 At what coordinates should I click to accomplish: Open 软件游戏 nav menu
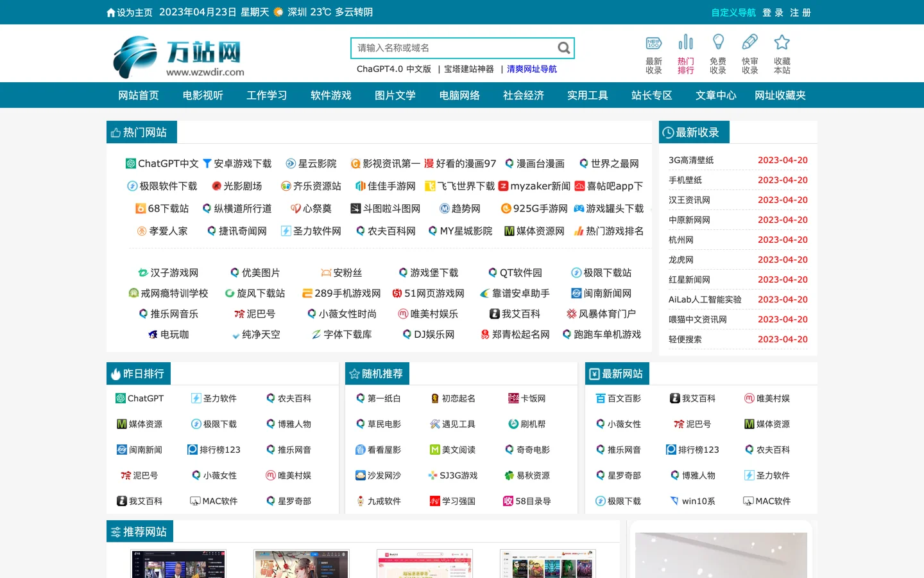pos(331,95)
